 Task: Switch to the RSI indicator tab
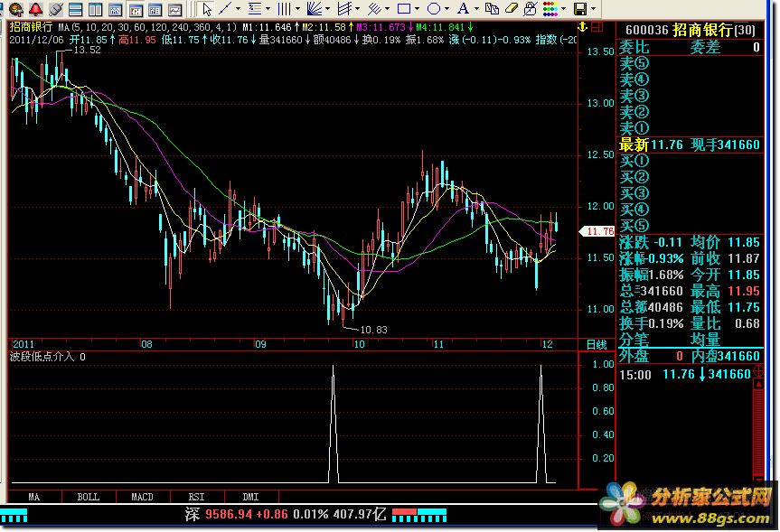click(197, 497)
